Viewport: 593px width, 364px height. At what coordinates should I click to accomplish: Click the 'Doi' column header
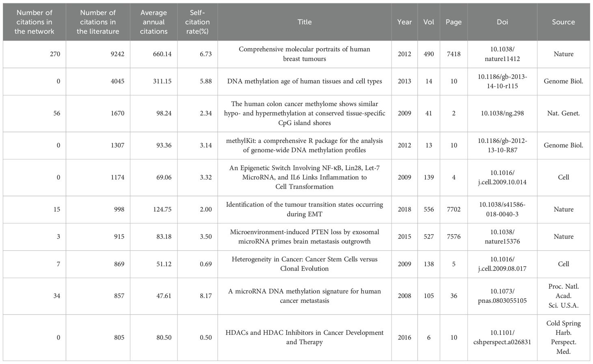(x=502, y=22)
